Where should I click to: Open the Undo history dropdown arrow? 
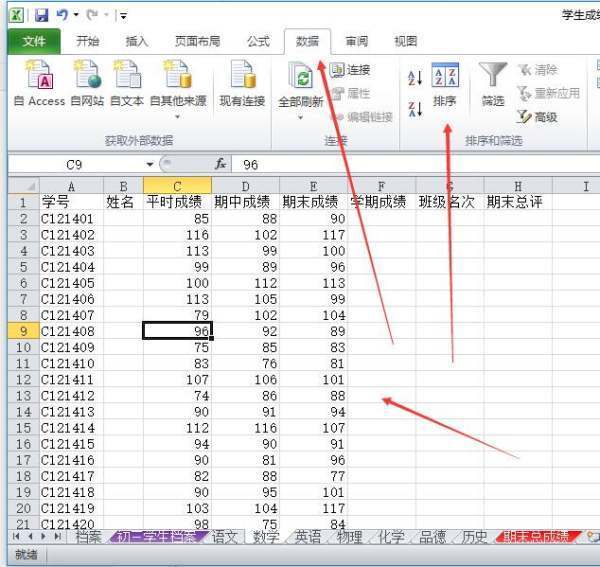click(x=76, y=15)
